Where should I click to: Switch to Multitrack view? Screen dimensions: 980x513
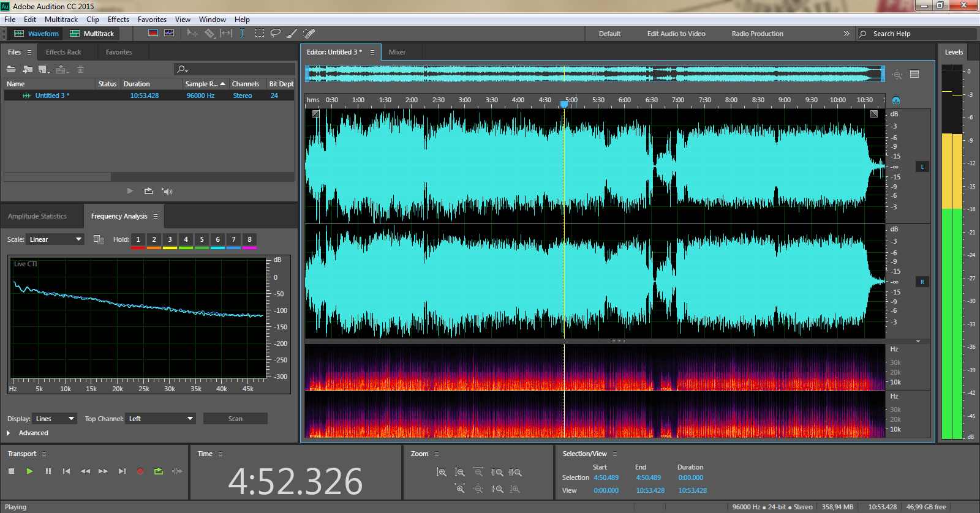tap(92, 34)
